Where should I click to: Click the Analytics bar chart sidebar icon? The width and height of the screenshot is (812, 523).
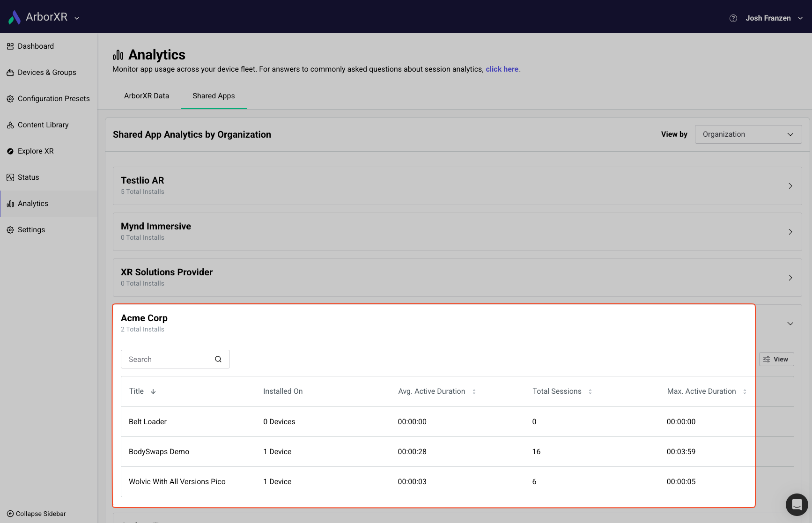tap(10, 204)
